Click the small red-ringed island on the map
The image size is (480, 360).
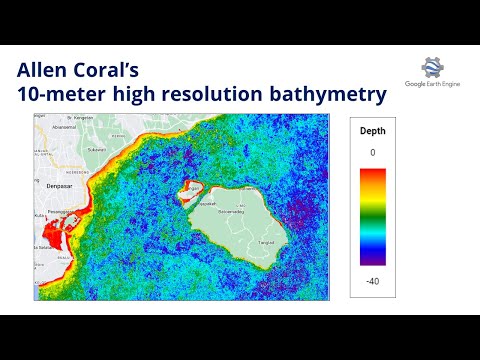[190, 192]
